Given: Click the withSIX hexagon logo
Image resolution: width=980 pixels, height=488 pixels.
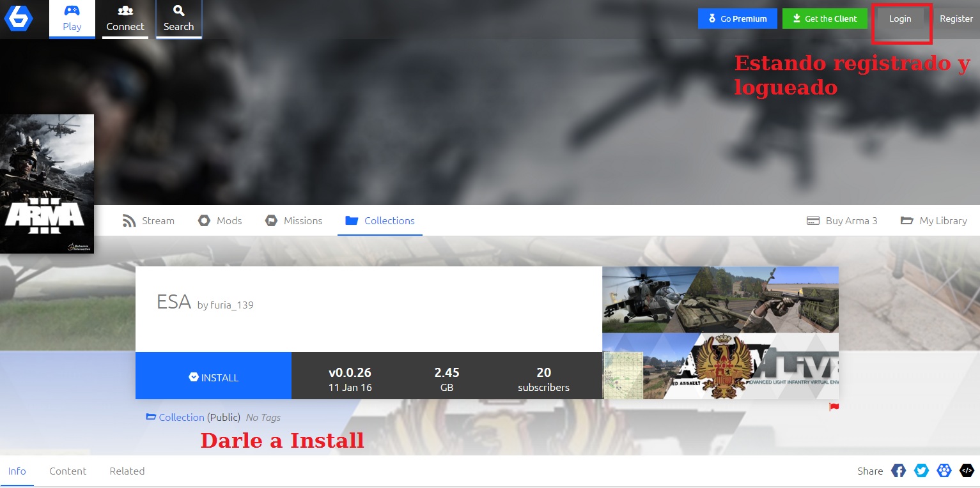Looking at the screenshot, I should pyautogui.click(x=19, y=19).
